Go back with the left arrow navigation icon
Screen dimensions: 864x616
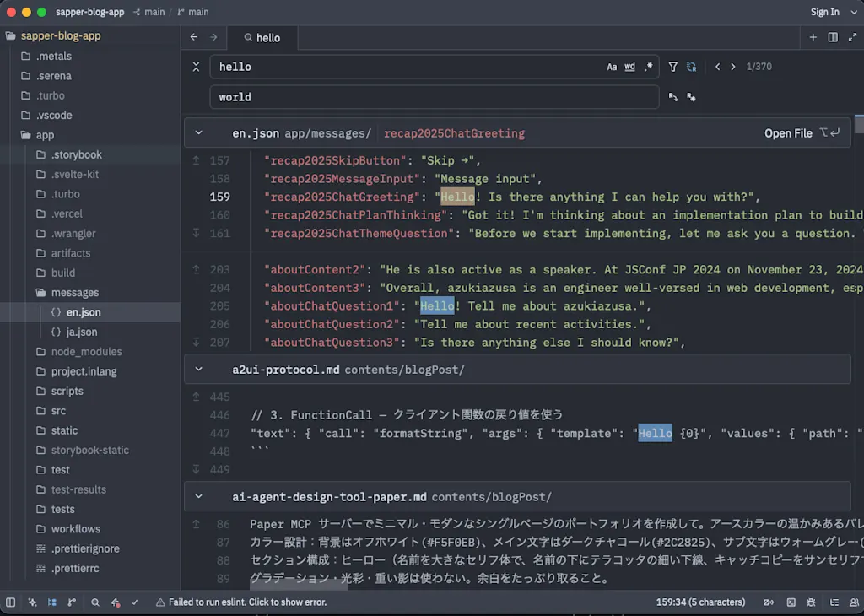(194, 37)
